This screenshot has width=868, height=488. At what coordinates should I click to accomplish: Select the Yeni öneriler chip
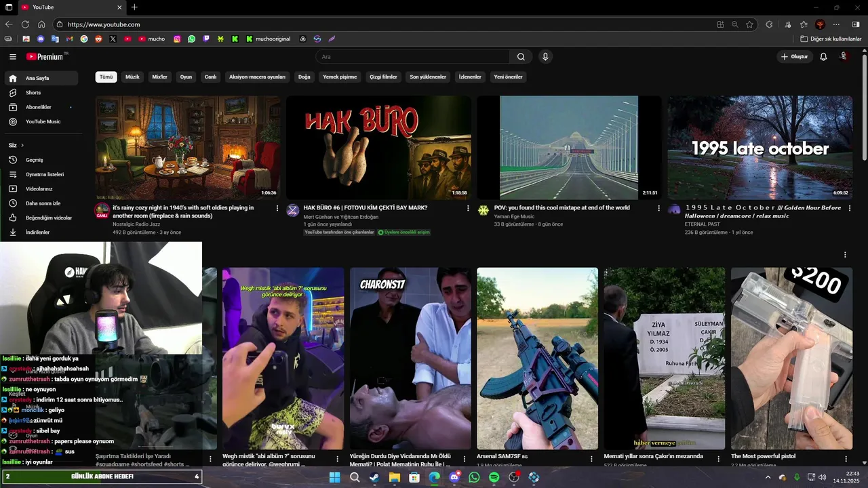click(x=508, y=77)
